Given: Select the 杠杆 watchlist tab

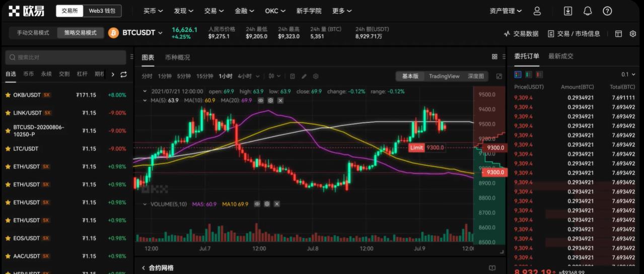Looking at the screenshot, I should coord(82,74).
